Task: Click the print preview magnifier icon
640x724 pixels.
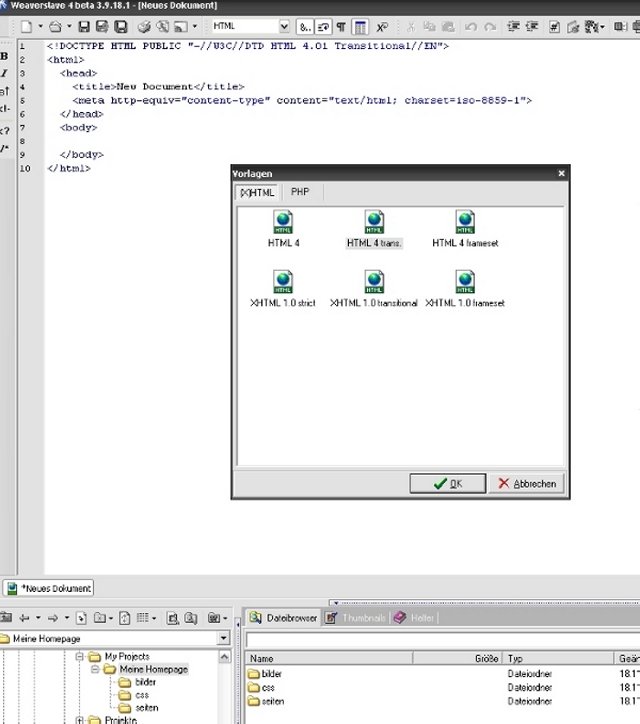Action: (x=163, y=27)
